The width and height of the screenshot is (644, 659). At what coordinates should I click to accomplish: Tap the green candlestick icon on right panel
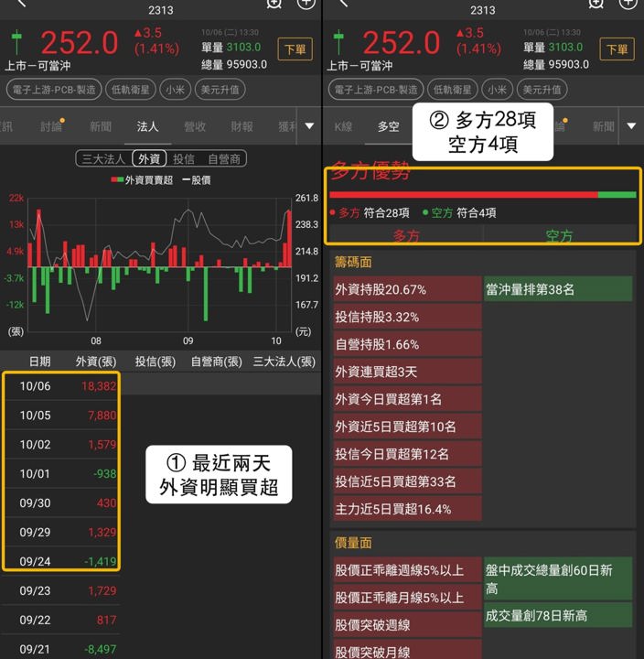coord(338,42)
